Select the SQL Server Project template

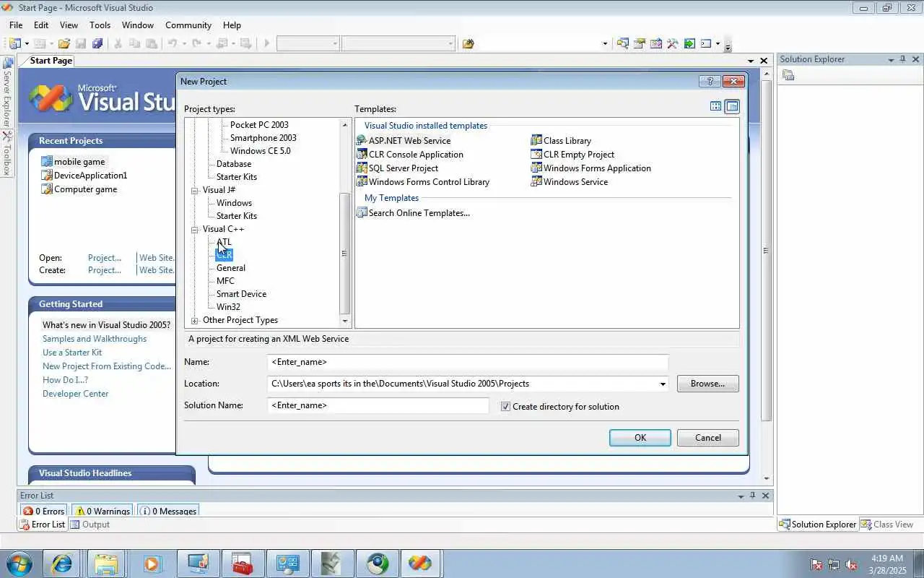pyautogui.click(x=398, y=168)
